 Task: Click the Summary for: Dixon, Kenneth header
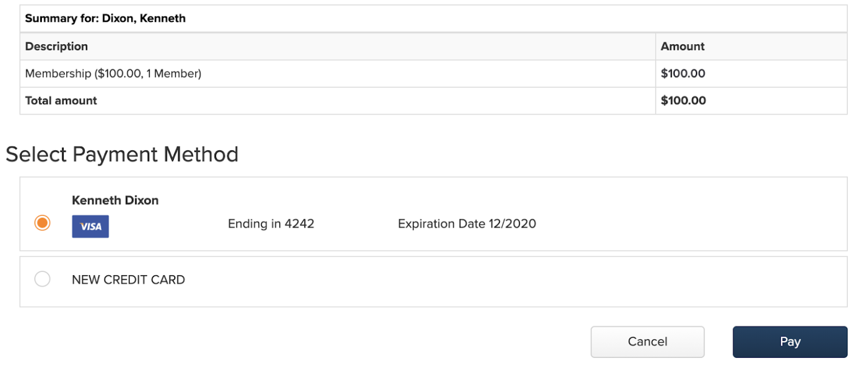click(105, 18)
